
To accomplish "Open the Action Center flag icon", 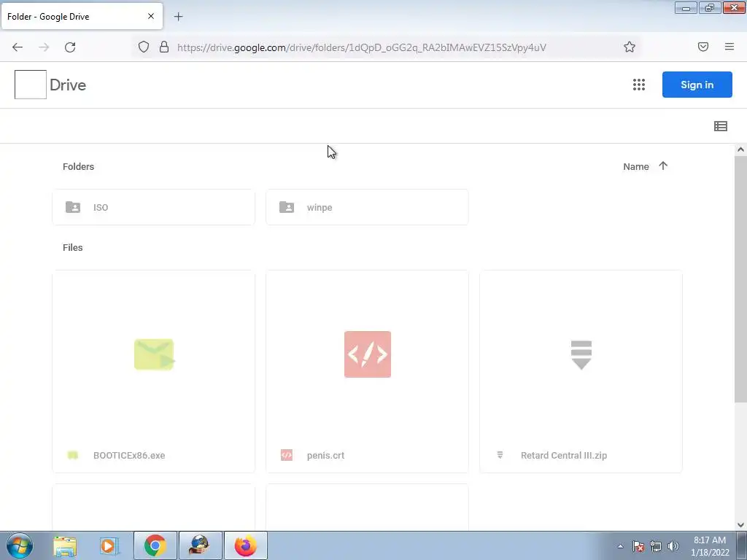I will click(638, 546).
